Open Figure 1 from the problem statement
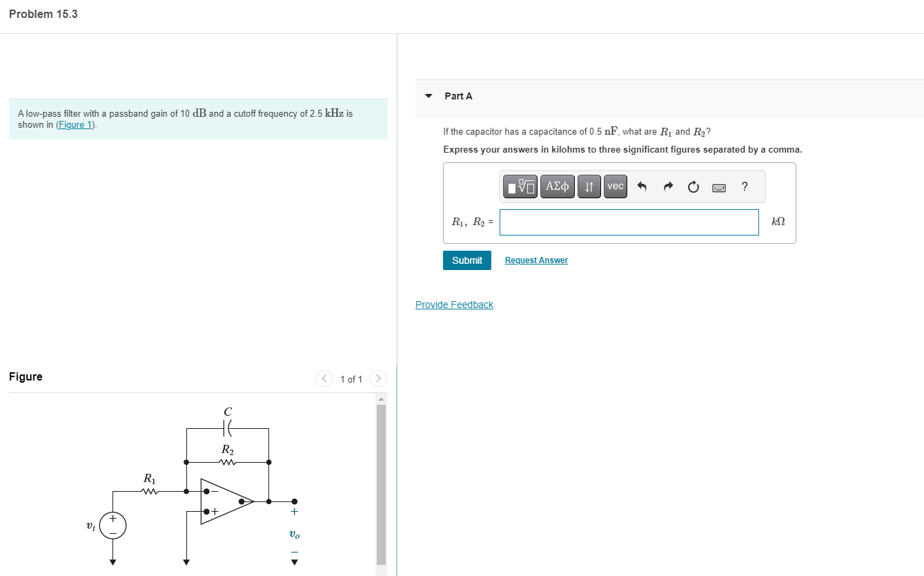 [x=76, y=124]
